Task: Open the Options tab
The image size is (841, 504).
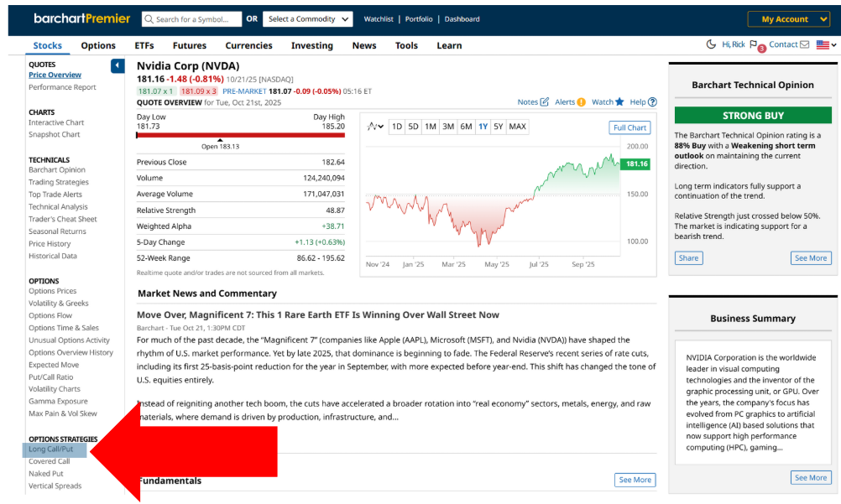Action: [98, 45]
